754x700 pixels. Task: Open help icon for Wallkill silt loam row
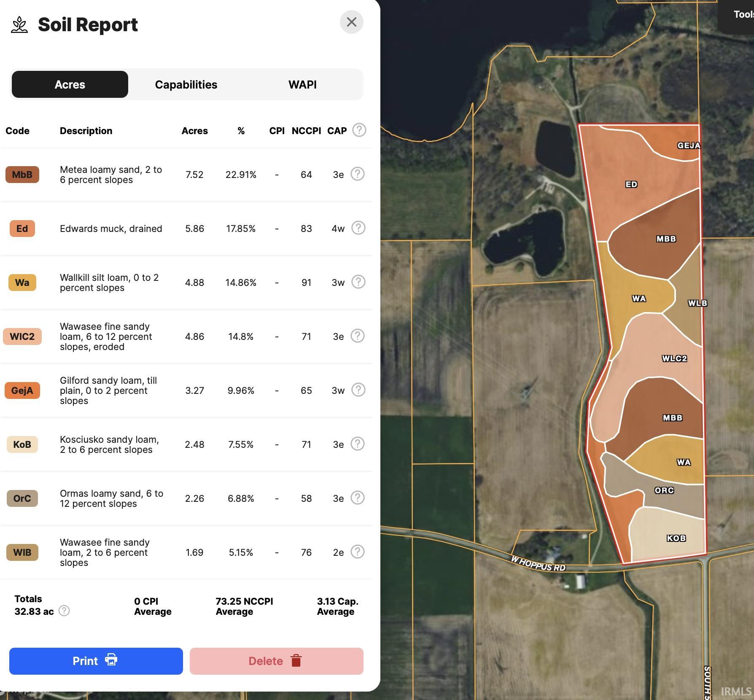coord(358,282)
